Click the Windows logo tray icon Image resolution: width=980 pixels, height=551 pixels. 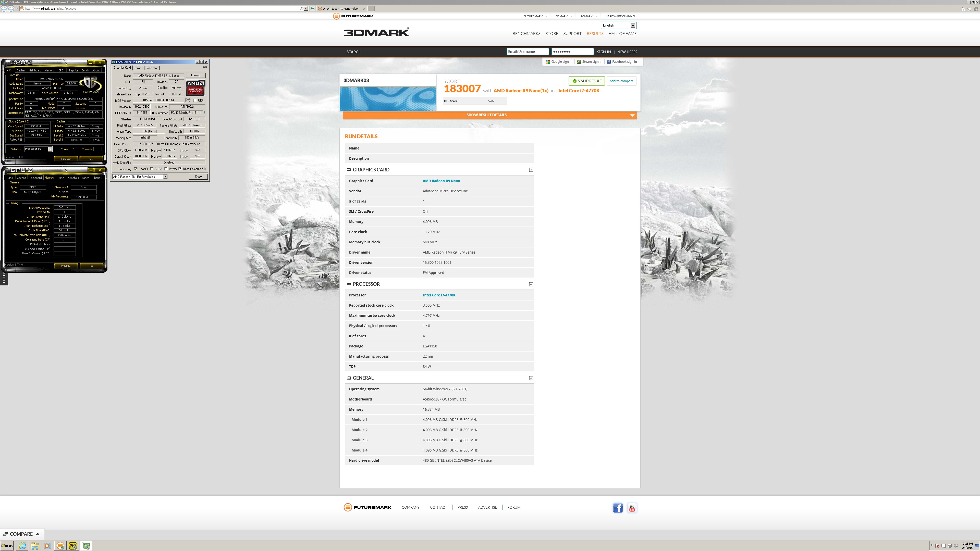click(x=944, y=546)
